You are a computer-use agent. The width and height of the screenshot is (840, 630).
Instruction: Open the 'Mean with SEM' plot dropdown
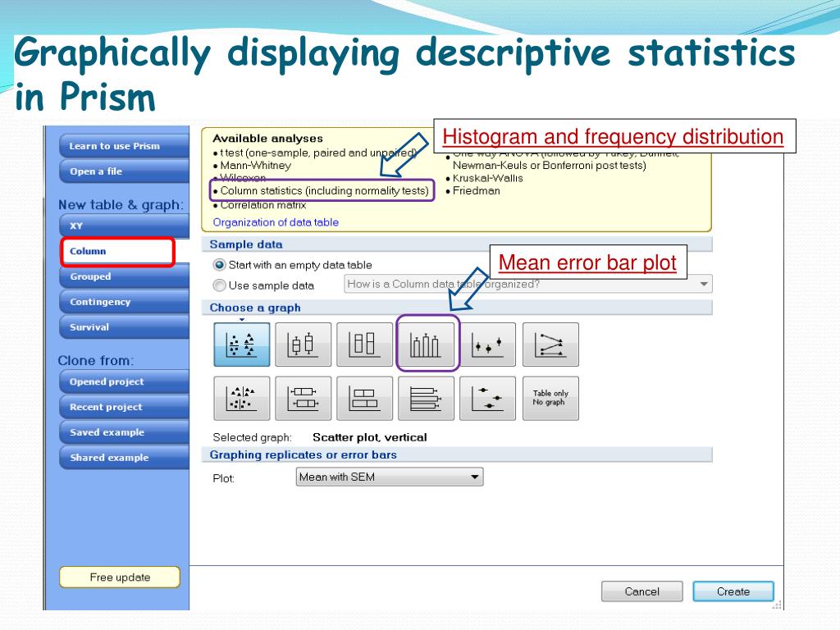pyautogui.click(x=390, y=477)
